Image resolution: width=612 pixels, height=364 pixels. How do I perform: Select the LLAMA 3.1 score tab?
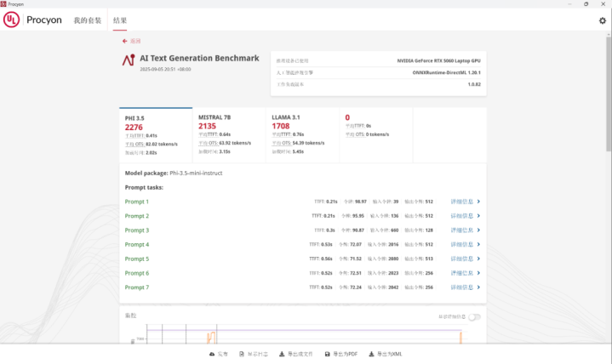coord(302,135)
